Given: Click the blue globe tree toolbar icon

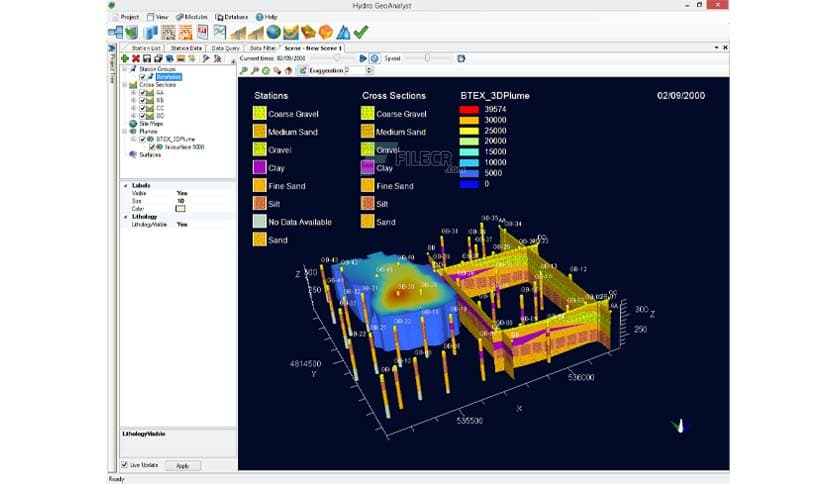Looking at the screenshot, I should coord(170,58).
